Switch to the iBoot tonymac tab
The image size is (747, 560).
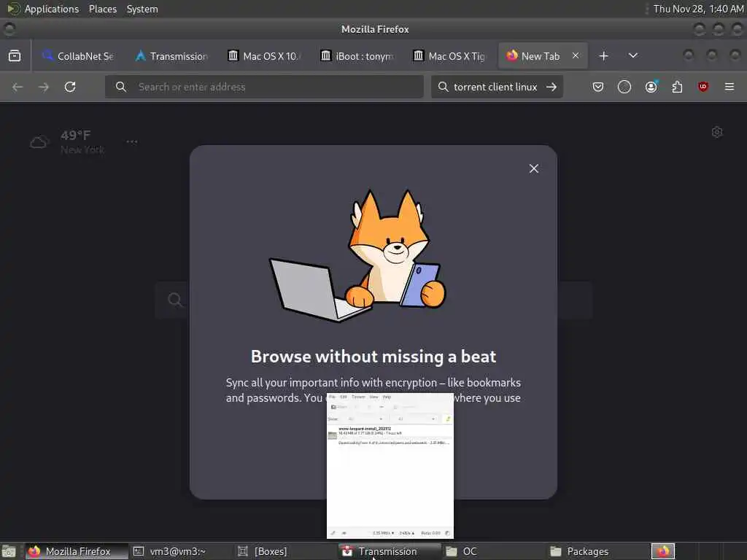pyautogui.click(x=357, y=55)
